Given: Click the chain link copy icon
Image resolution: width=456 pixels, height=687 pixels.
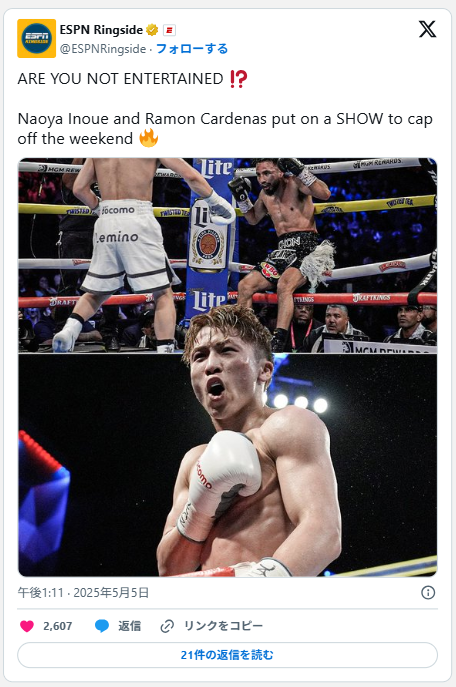Looking at the screenshot, I should [x=167, y=626].
